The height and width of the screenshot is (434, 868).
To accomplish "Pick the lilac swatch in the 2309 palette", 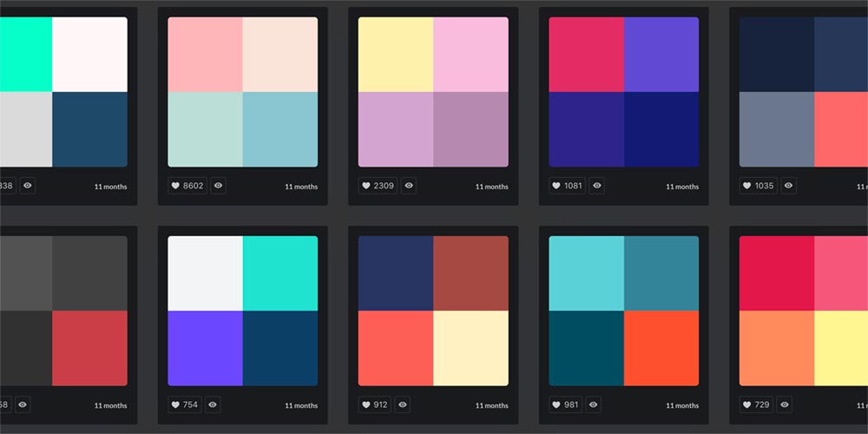I will [396, 129].
